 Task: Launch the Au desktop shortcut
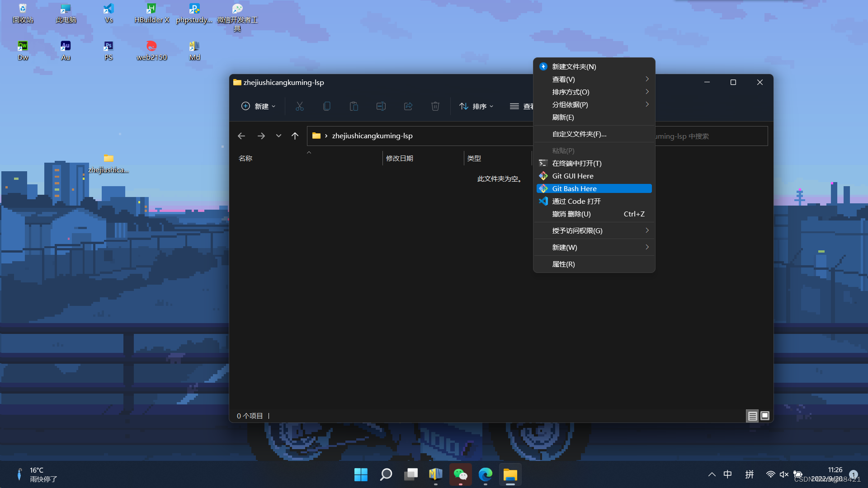pyautogui.click(x=66, y=51)
